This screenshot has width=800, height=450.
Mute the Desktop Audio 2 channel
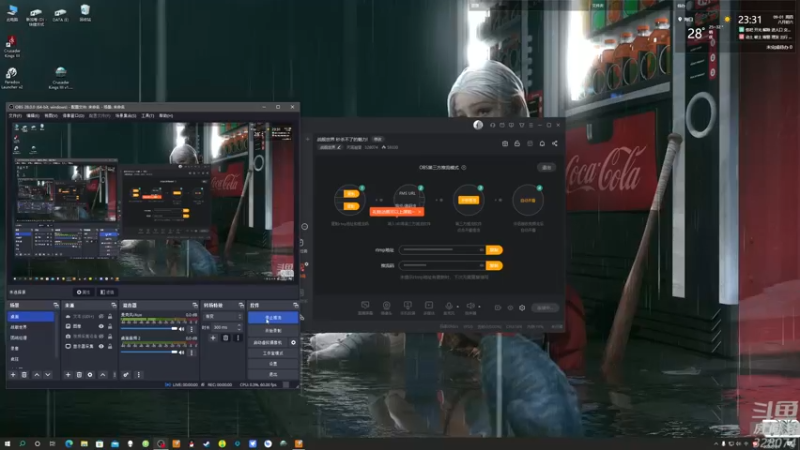182,352
